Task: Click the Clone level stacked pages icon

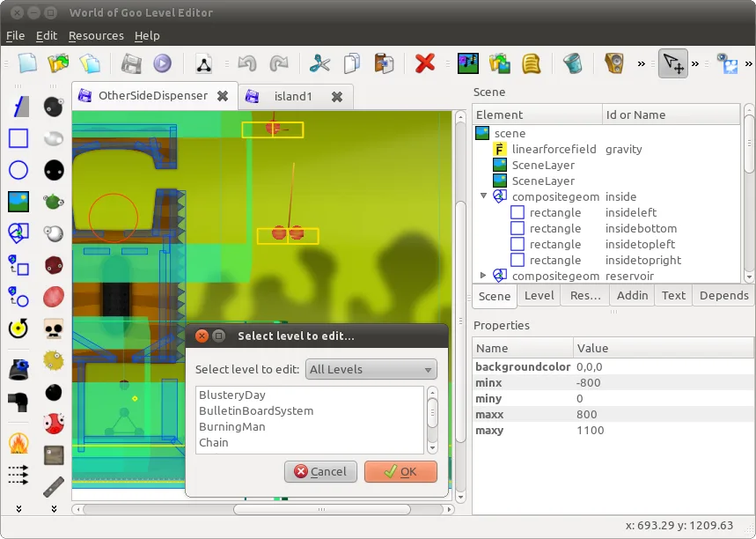Action: click(90, 63)
